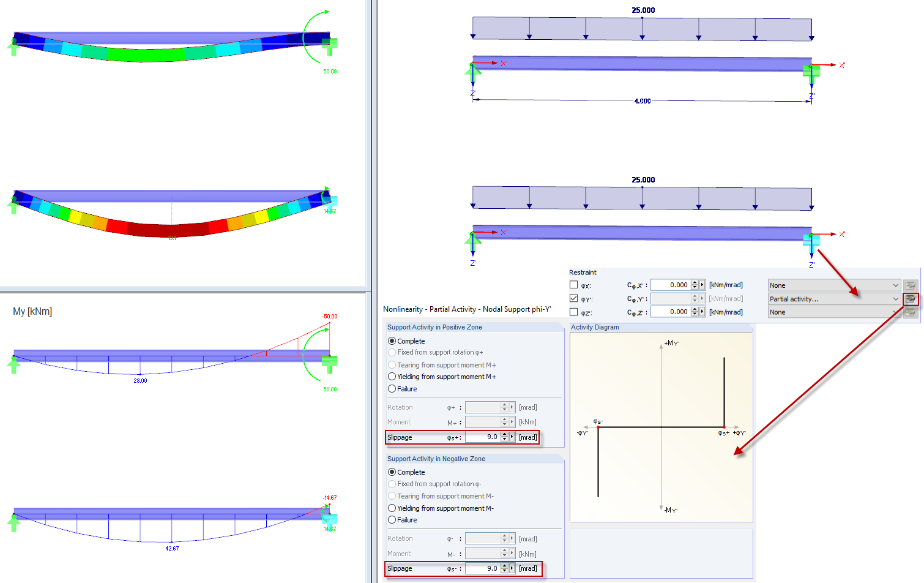Click the red -50.00 moment label
The width and height of the screenshot is (924, 583).
point(330,317)
